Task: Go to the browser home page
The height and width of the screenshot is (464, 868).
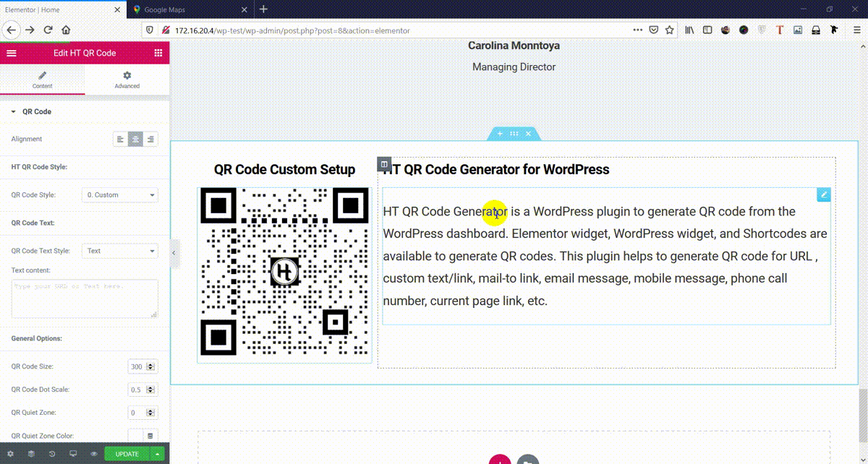Action: (66, 30)
